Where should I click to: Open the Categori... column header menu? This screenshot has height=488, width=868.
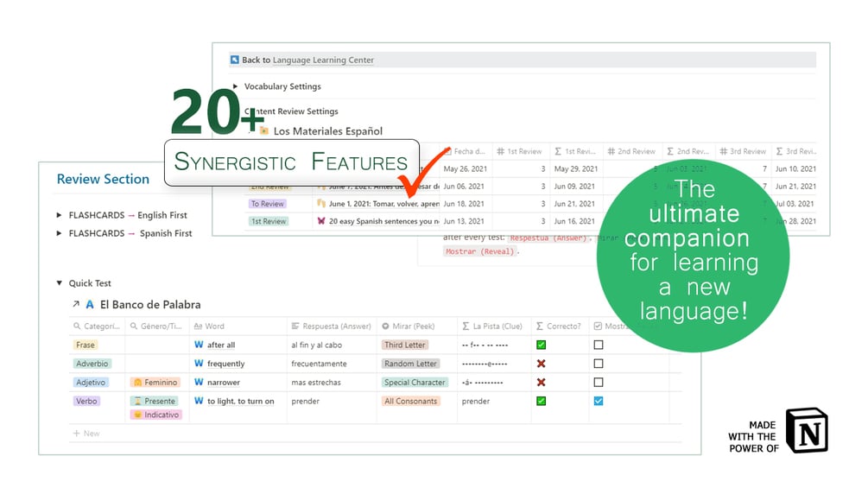tap(97, 326)
